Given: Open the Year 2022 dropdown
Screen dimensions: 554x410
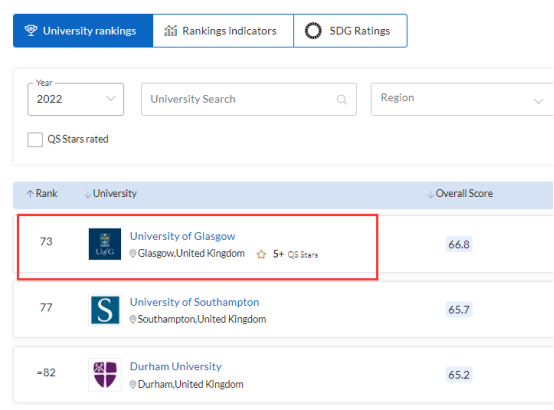Looking at the screenshot, I should click(x=76, y=99).
